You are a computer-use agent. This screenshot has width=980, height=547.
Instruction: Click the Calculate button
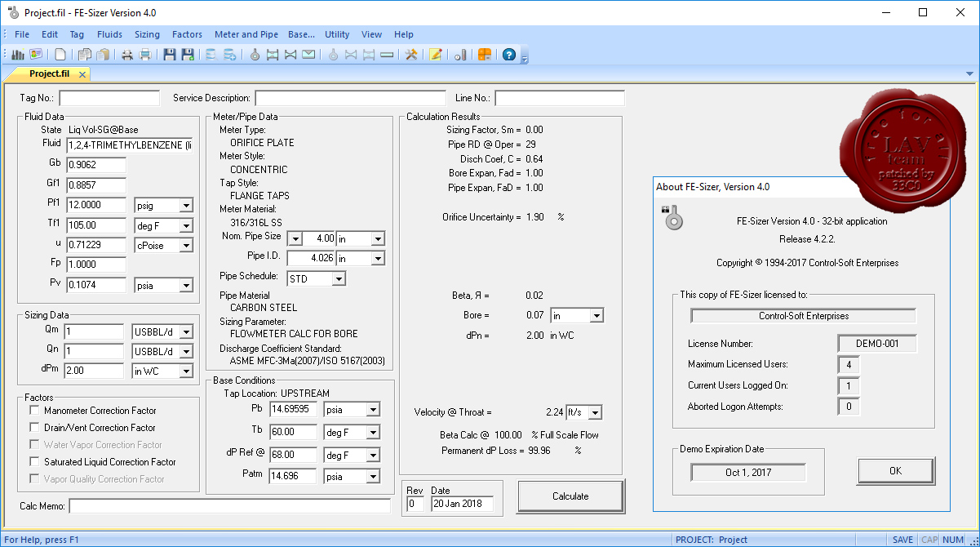point(570,496)
